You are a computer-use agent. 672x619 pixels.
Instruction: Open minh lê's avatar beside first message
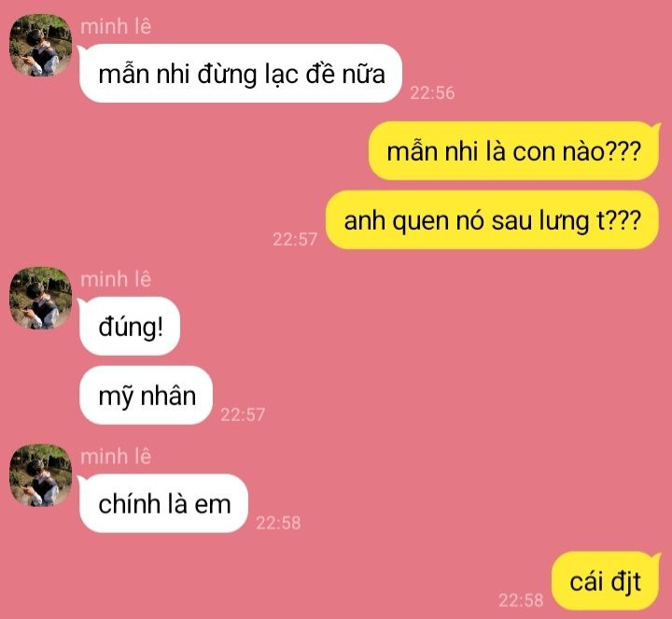click(41, 46)
